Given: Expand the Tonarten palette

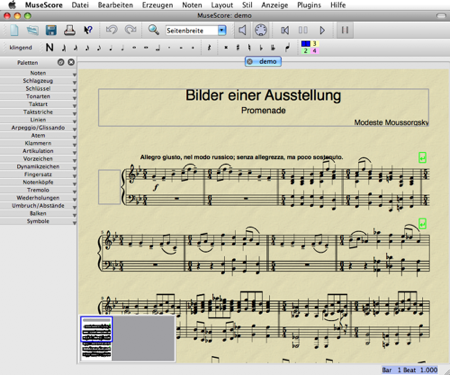Looking at the screenshot, I should click(x=38, y=96).
